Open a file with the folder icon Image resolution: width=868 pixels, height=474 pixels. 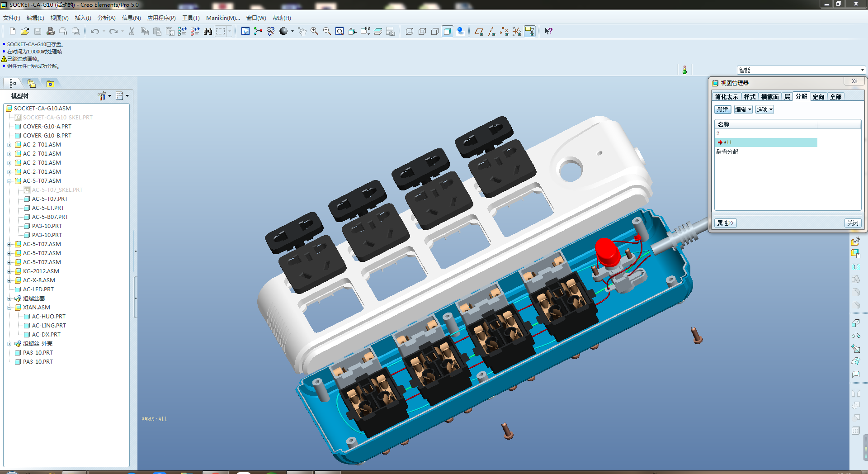click(x=25, y=31)
